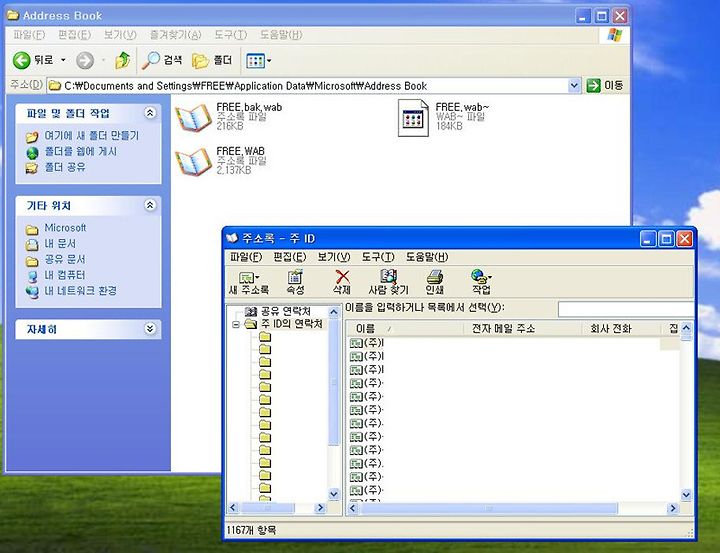Screen dimensions: 720x553
Task: Click 'Make a new folder' (여기에 새 폴더 만들기)
Action: (91, 136)
